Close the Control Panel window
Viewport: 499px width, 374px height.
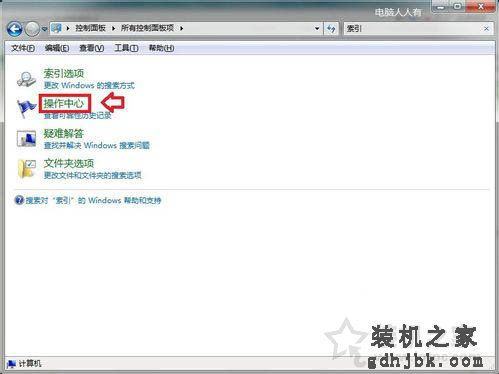click(x=480, y=6)
